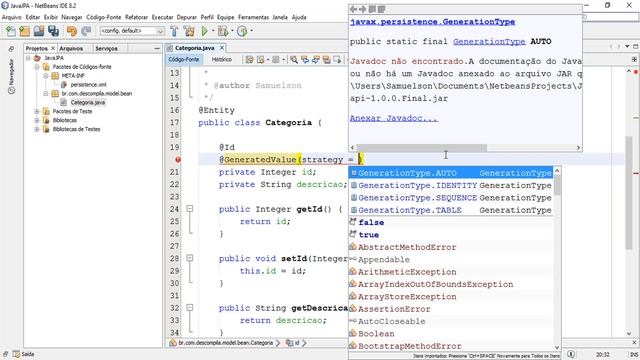640x360 pixels.
Task: Open the Saída output panel button
Action: click(24, 354)
